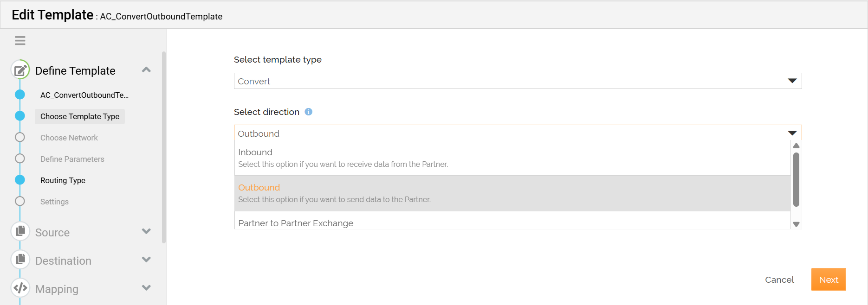Click the Mapping code icon
The height and width of the screenshot is (305, 868).
pyautogui.click(x=20, y=288)
